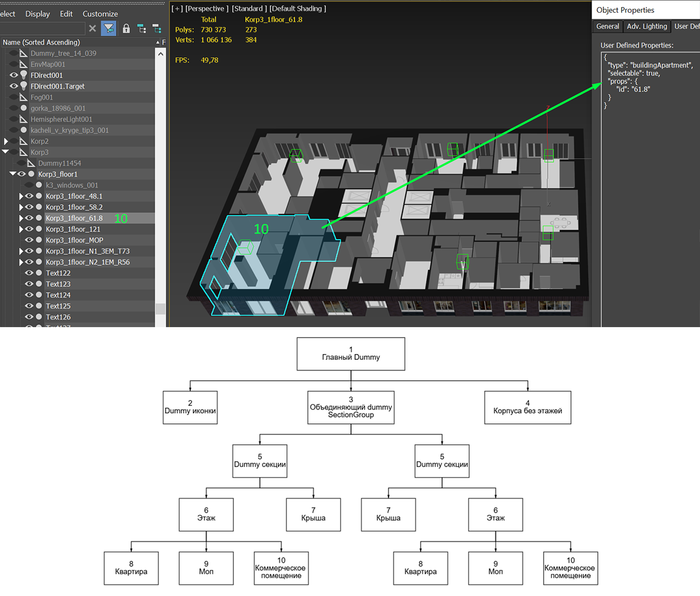Toggle visibility eye for Text122
Viewport: 700px width, 596px height.
coord(29,273)
